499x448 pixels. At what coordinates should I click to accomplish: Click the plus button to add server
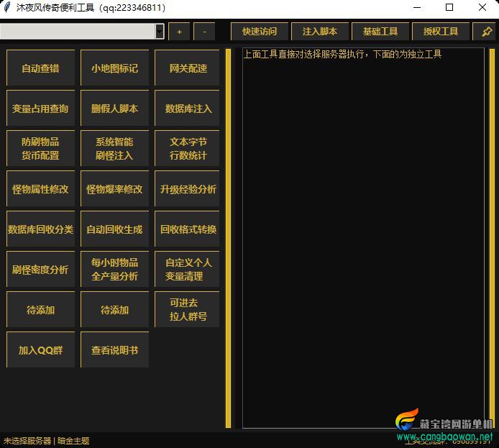tap(179, 32)
